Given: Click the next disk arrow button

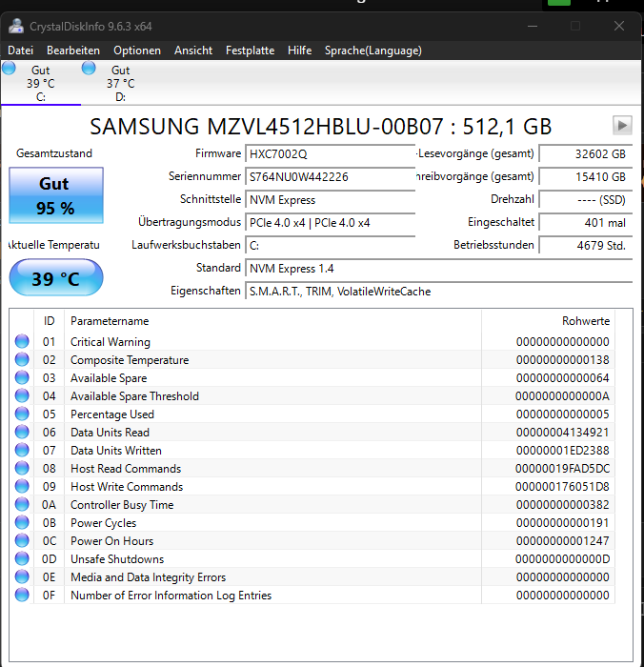Looking at the screenshot, I should 622,126.
